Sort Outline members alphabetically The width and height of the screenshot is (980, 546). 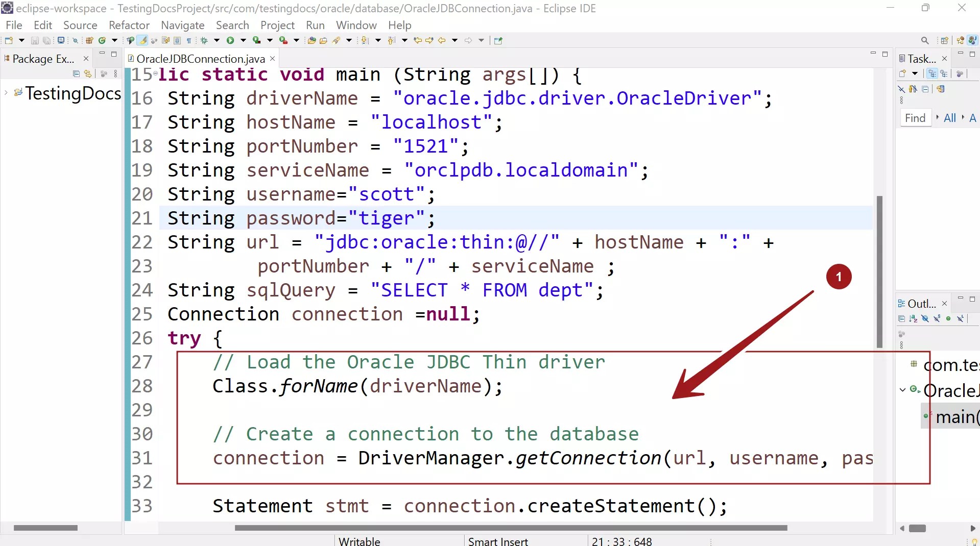(x=913, y=319)
